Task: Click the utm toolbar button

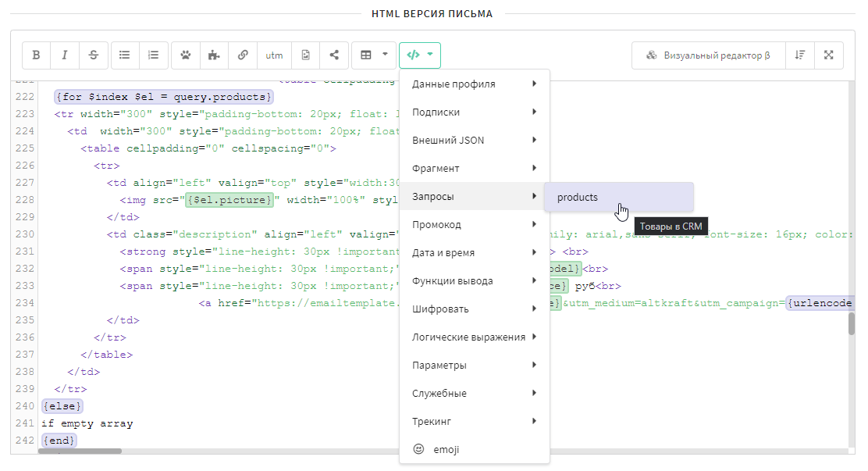Action: (x=274, y=55)
